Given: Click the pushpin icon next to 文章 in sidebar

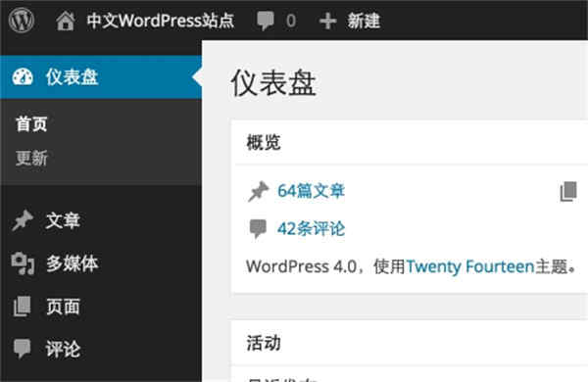Looking at the screenshot, I should click(x=23, y=220).
